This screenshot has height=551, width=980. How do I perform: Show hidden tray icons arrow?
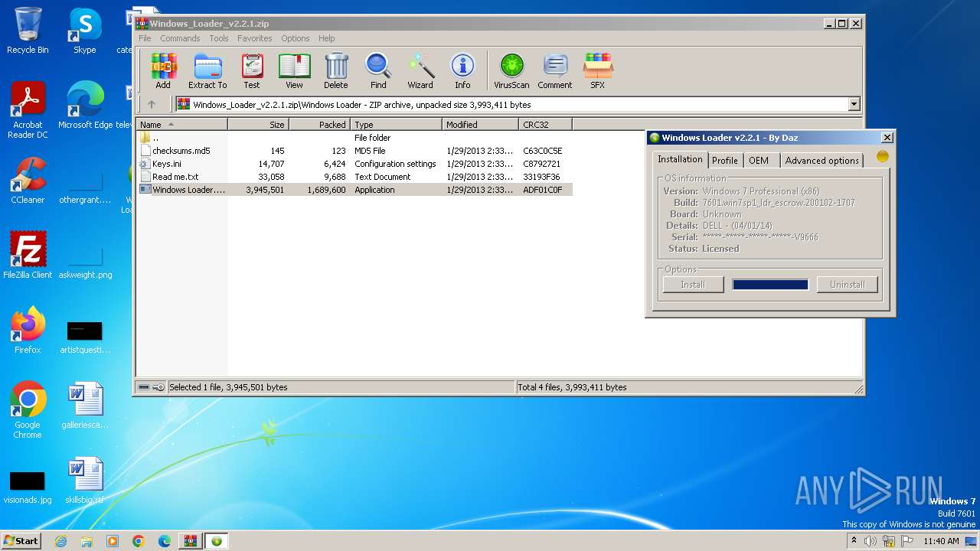tap(854, 540)
